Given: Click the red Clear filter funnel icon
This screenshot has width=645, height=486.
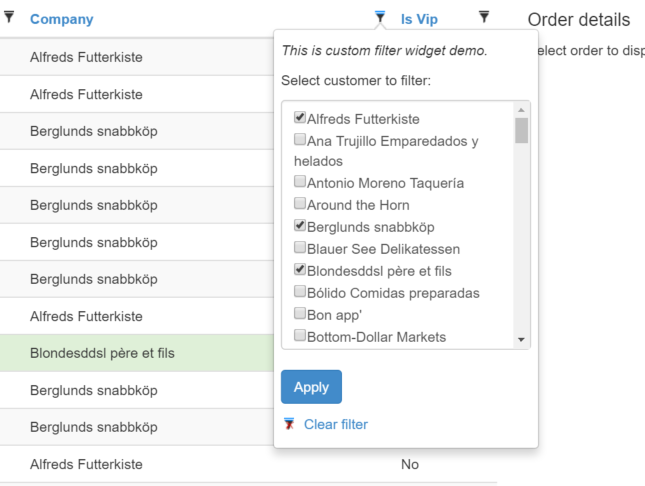Looking at the screenshot, I should (x=289, y=424).
